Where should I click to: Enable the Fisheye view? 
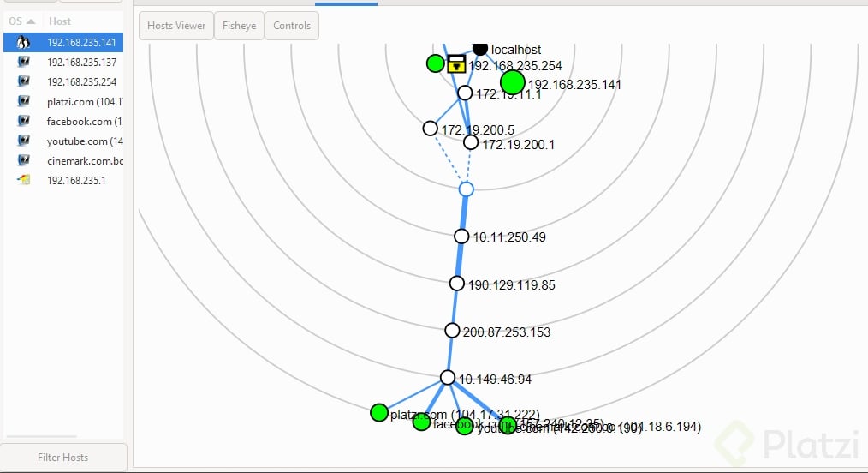pos(239,26)
